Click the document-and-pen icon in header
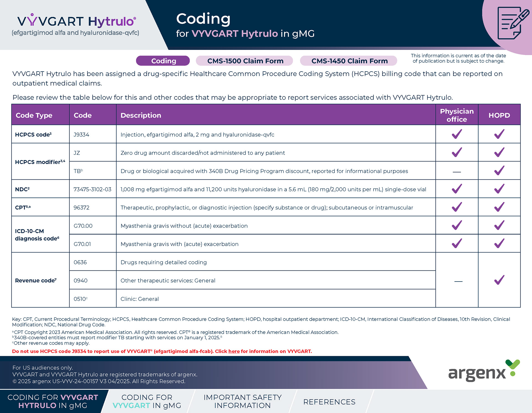The width and height of the screenshot is (532, 413). point(512,24)
